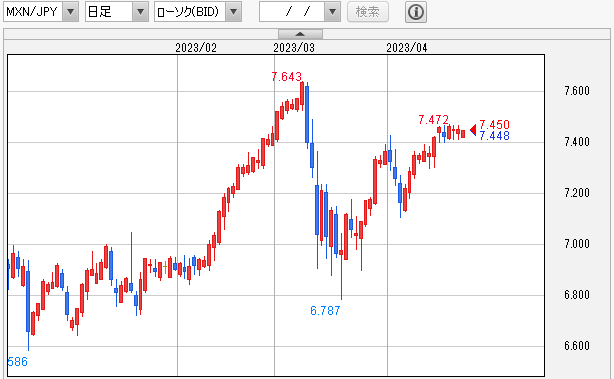
Task: Click the date input field
Action: (292, 11)
